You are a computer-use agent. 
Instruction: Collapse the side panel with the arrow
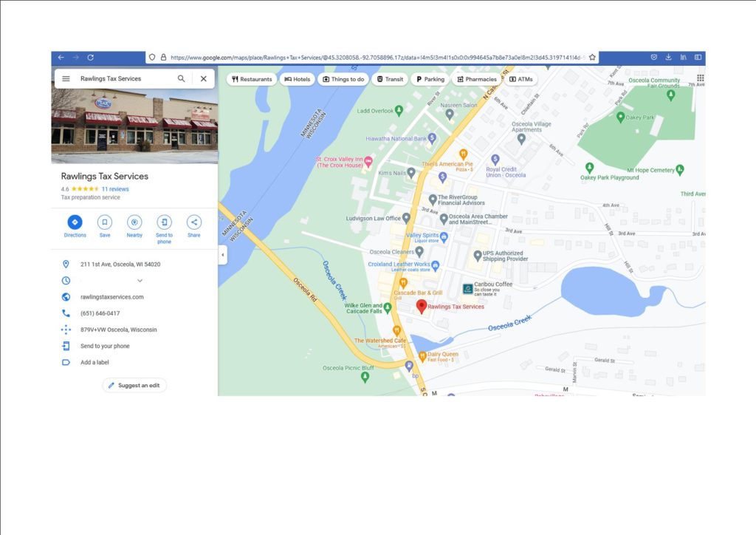pyautogui.click(x=222, y=255)
